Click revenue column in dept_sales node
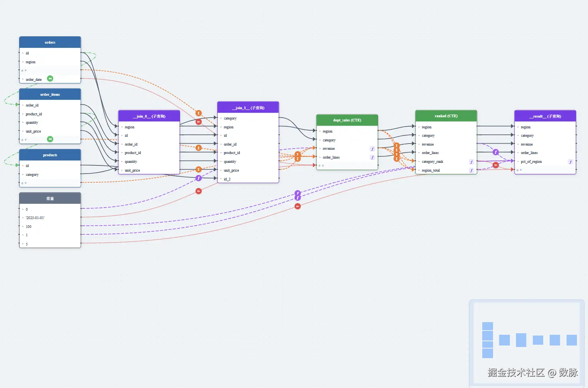588x388 pixels. 347,149
